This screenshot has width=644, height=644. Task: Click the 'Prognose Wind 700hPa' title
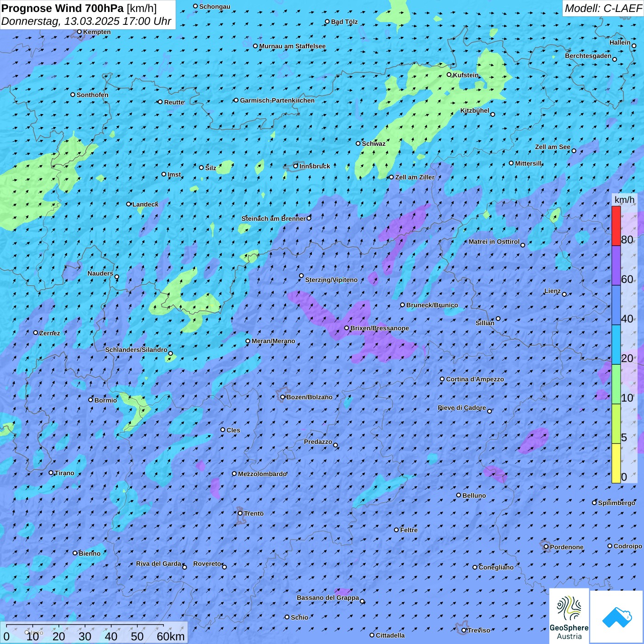pyautogui.click(x=63, y=8)
